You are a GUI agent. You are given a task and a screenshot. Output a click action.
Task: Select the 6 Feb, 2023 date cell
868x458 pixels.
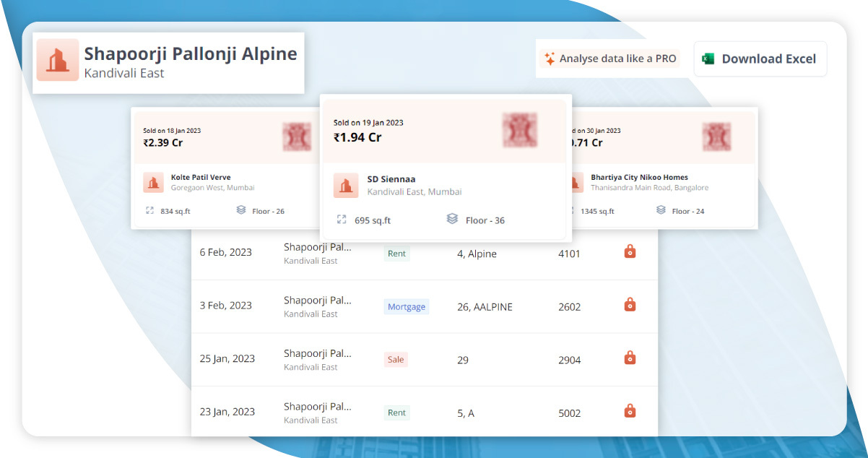(226, 252)
